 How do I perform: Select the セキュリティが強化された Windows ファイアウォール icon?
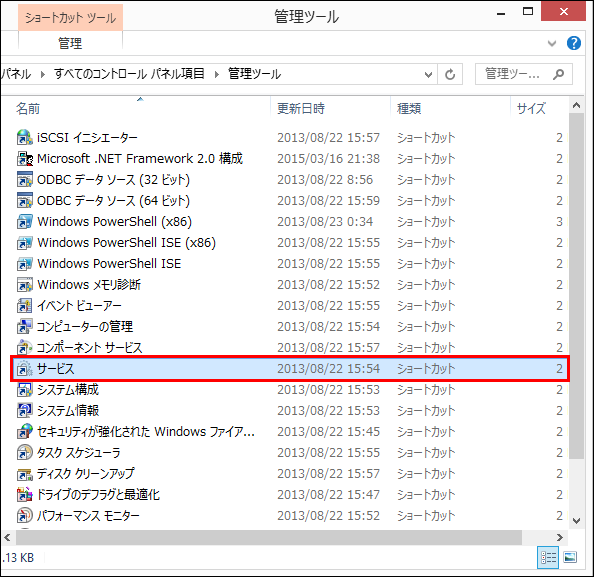point(25,432)
